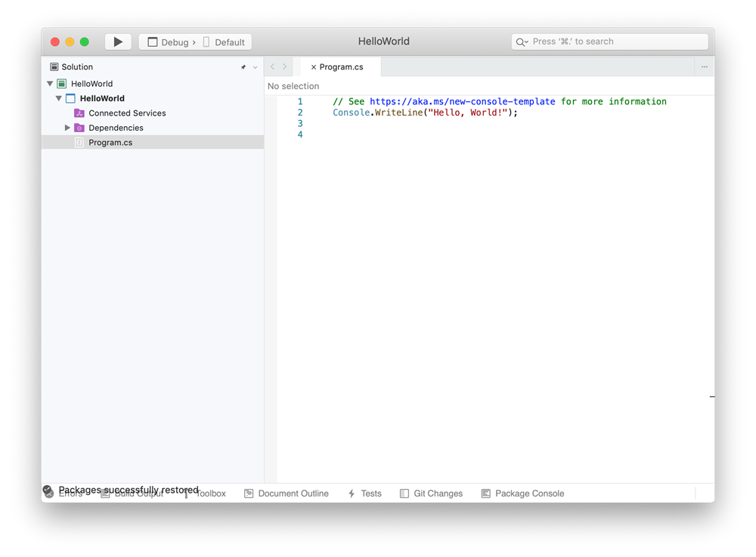Expand the Dependencies node
Viewport: 756px width, 557px height.
pos(67,127)
